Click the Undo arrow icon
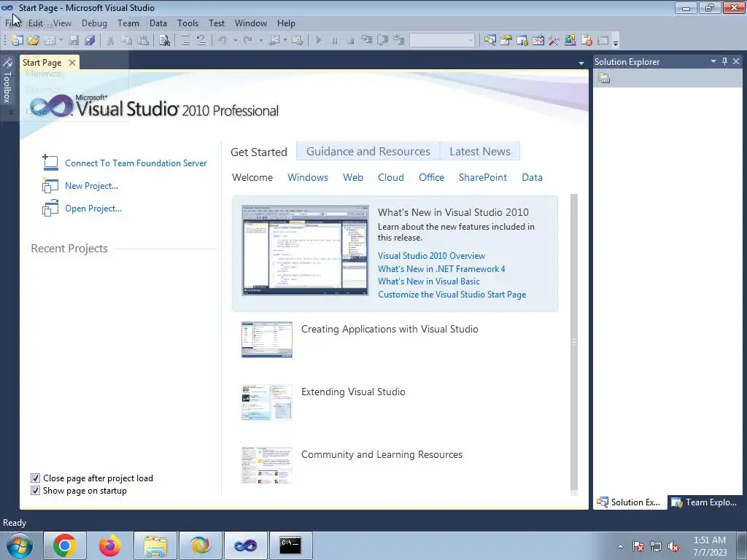The image size is (747, 560). pos(222,41)
